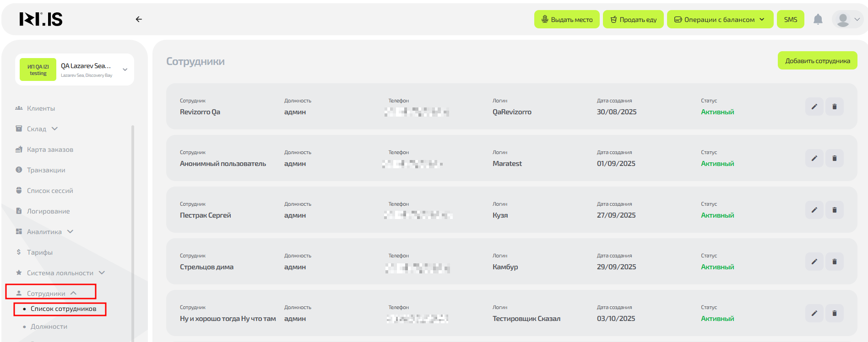Expand the Склад sidebar section
This screenshot has width=868, height=342.
tap(37, 129)
